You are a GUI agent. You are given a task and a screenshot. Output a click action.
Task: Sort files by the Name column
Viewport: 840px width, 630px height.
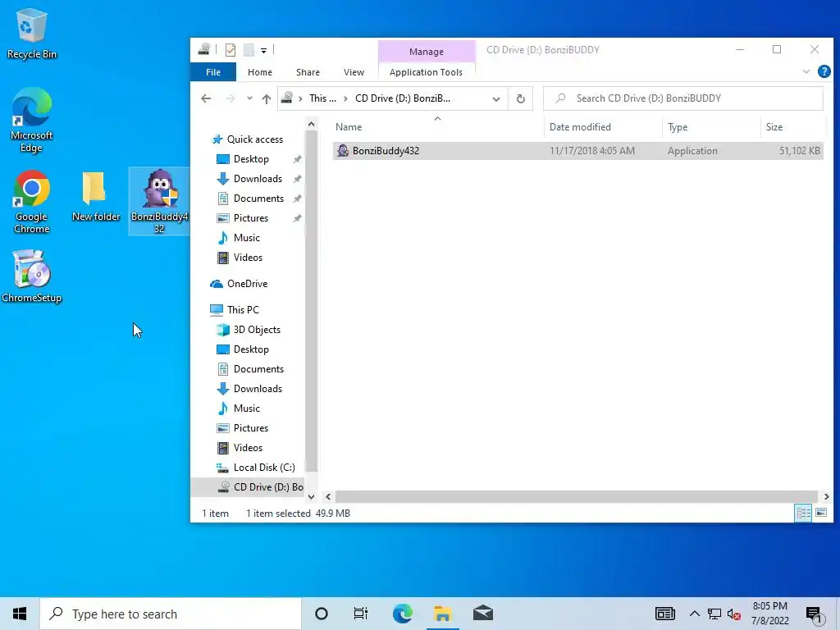pos(437,127)
